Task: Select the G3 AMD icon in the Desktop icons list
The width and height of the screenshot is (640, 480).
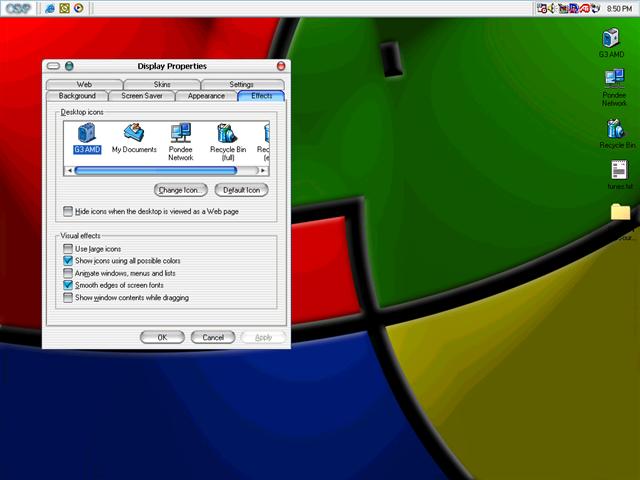Action: (87, 133)
